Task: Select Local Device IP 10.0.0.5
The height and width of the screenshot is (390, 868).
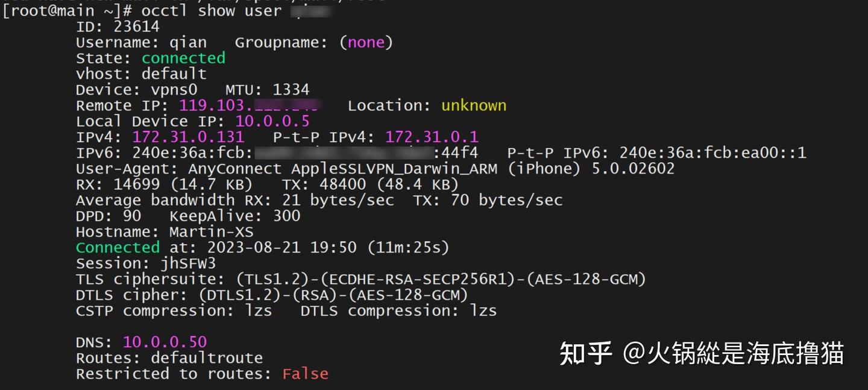Action: (272, 121)
